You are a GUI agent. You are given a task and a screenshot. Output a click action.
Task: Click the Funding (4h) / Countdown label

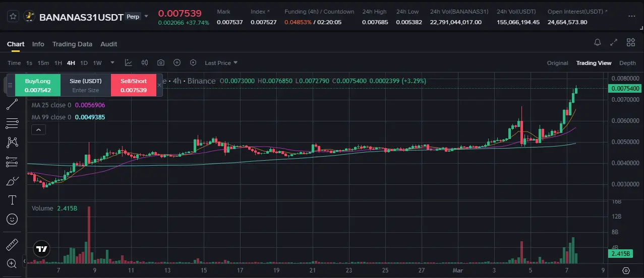pyautogui.click(x=319, y=11)
